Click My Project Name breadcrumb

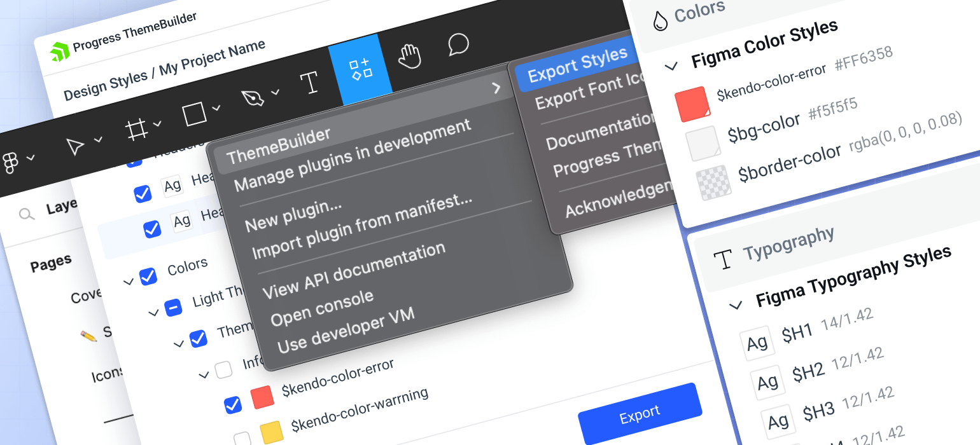click(x=212, y=57)
